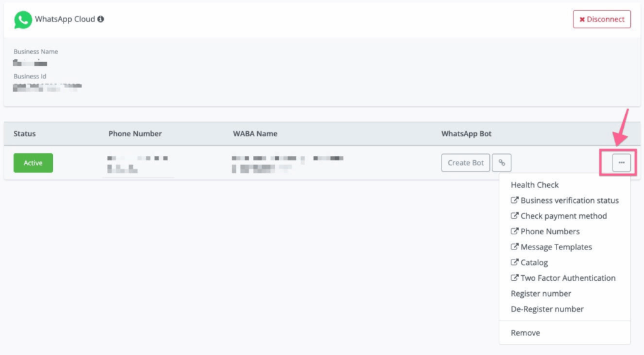Click the link icon next to Create Bot
The image size is (644, 355).
(x=501, y=163)
